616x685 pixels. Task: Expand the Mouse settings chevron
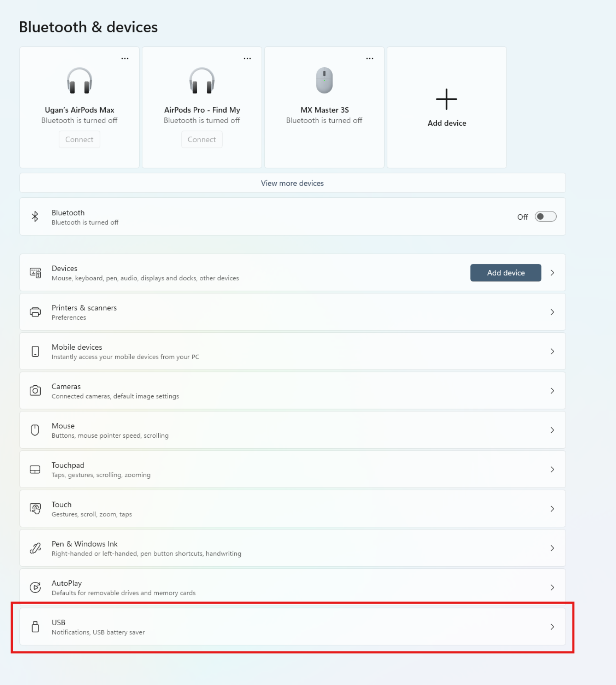click(x=552, y=430)
